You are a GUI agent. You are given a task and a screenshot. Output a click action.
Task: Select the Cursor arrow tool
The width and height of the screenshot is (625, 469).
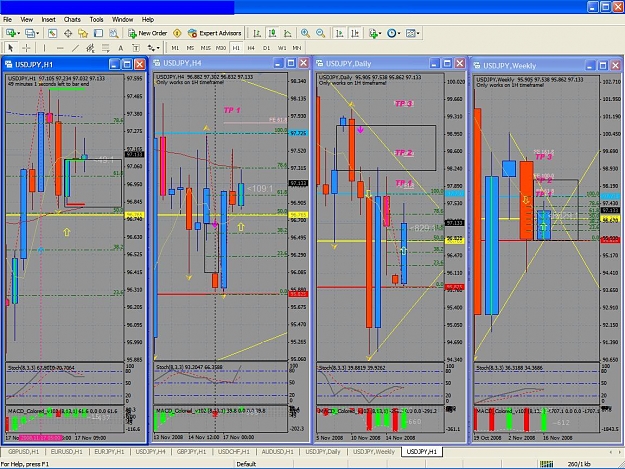pos(11,48)
